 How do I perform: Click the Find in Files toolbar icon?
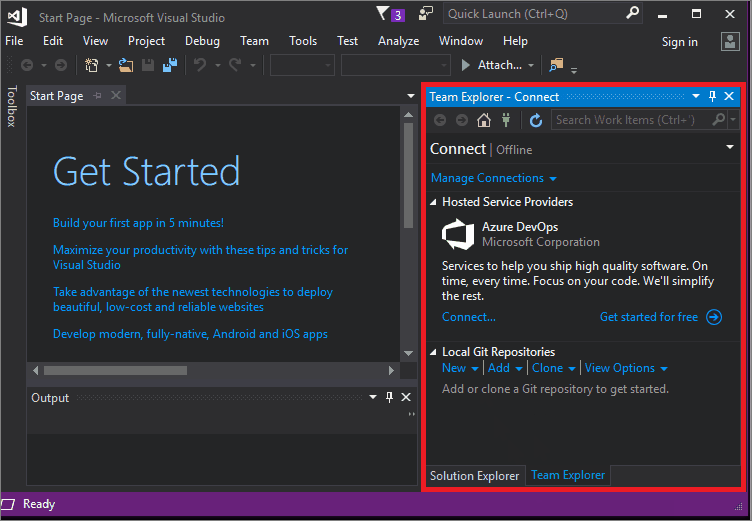[x=556, y=65]
